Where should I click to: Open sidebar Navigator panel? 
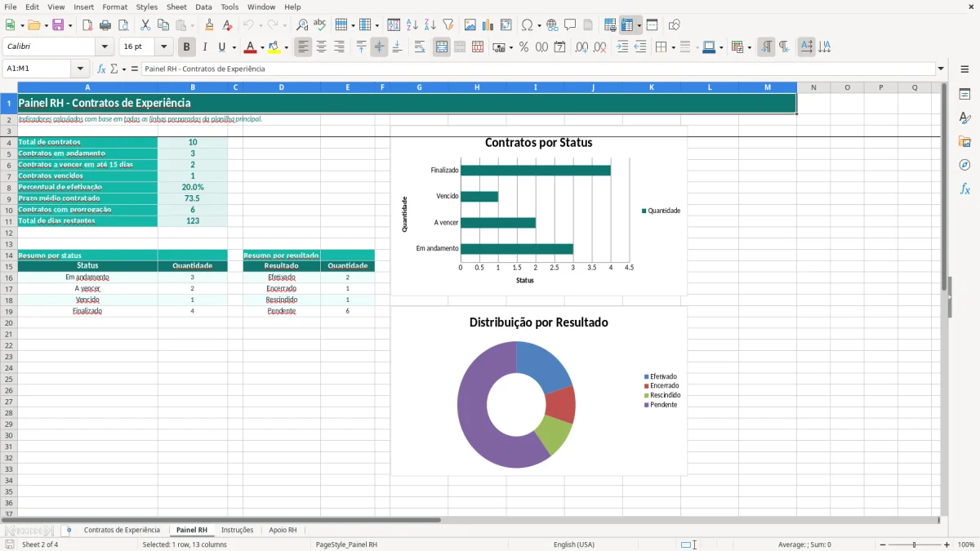[x=964, y=165]
